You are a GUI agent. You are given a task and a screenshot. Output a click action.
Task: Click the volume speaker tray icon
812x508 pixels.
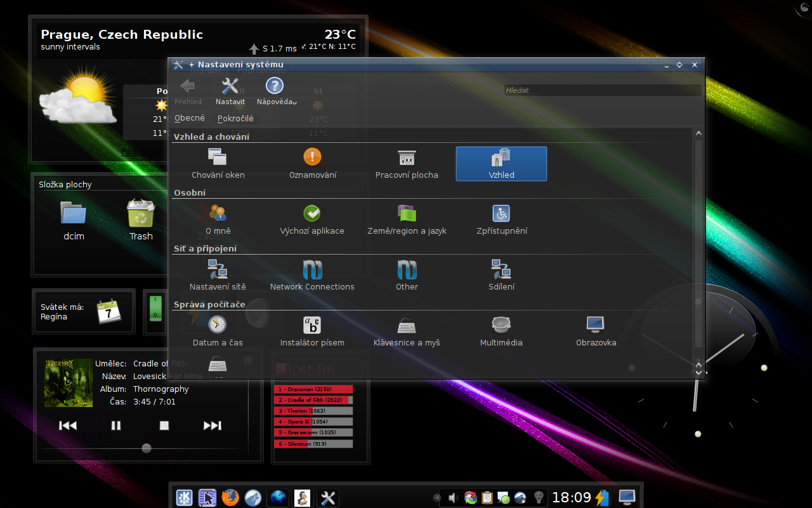pyautogui.click(x=453, y=498)
